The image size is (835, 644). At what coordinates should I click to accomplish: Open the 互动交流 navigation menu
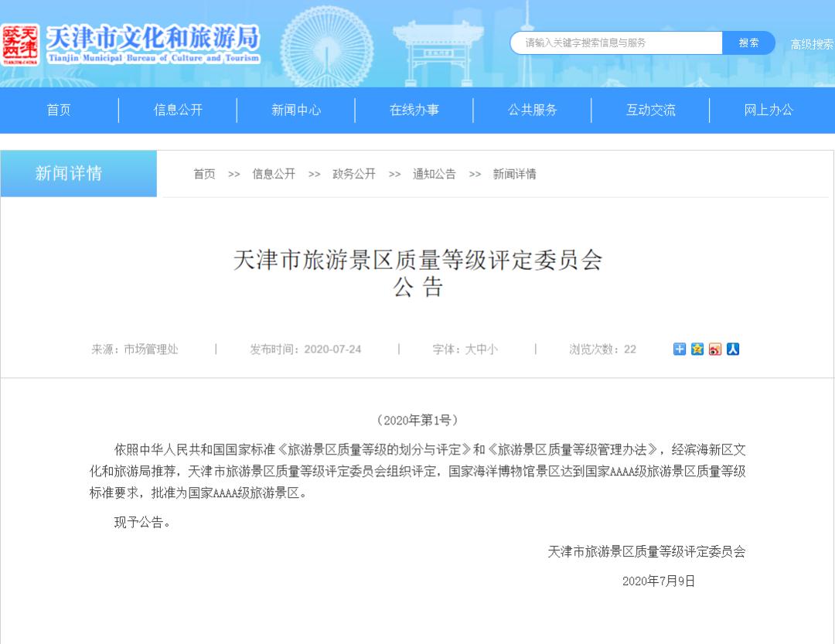pyautogui.click(x=650, y=110)
